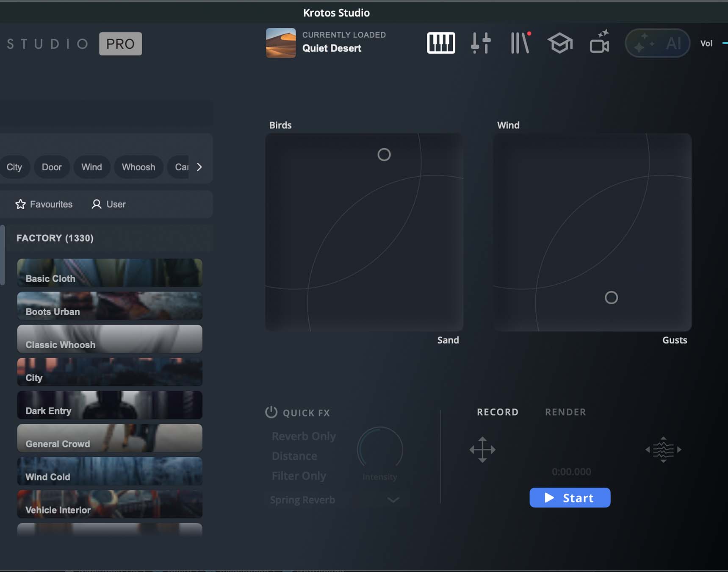
Task: Load the City preset
Action: (110, 372)
